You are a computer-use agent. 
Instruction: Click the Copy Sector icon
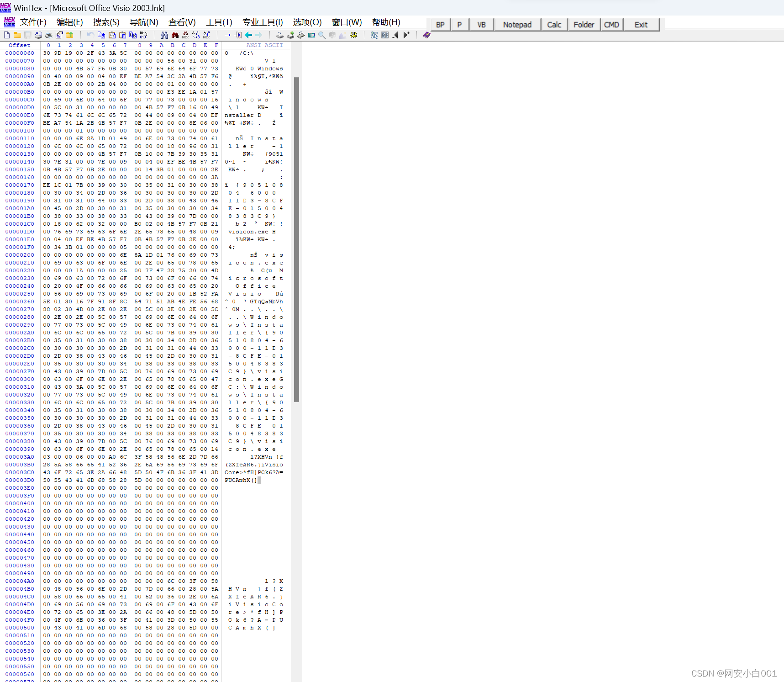[101, 35]
